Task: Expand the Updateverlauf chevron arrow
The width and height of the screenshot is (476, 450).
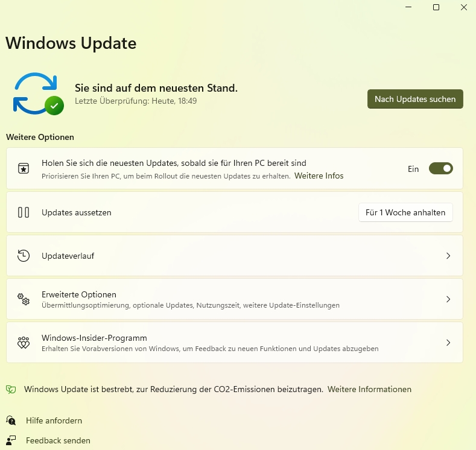Action: pyautogui.click(x=448, y=256)
